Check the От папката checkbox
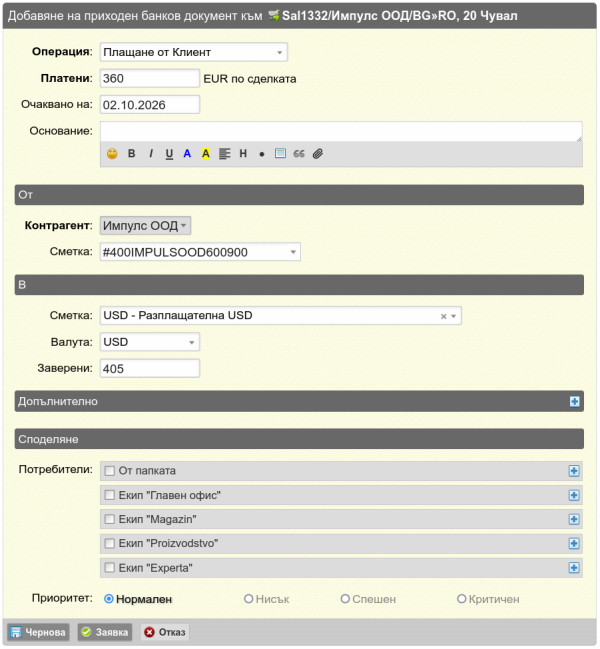This screenshot has height=649, width=600. 110,471
